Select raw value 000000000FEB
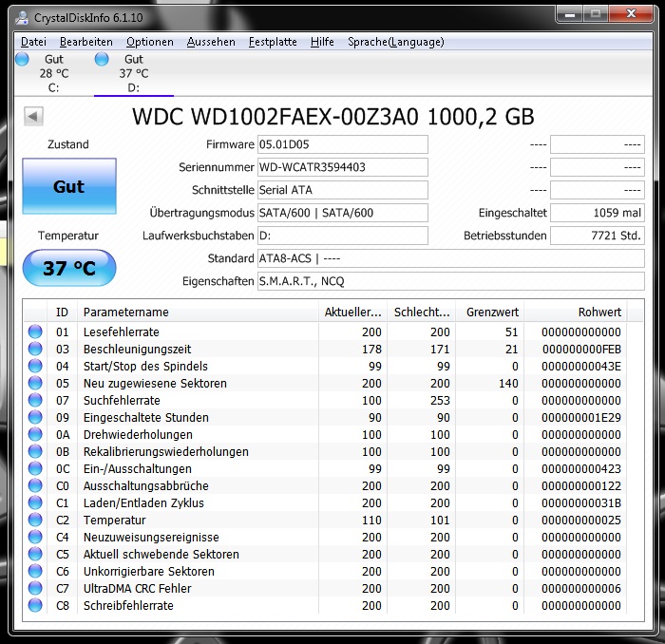This screenshot has width=665, height=644. click(x=581, y=349)
